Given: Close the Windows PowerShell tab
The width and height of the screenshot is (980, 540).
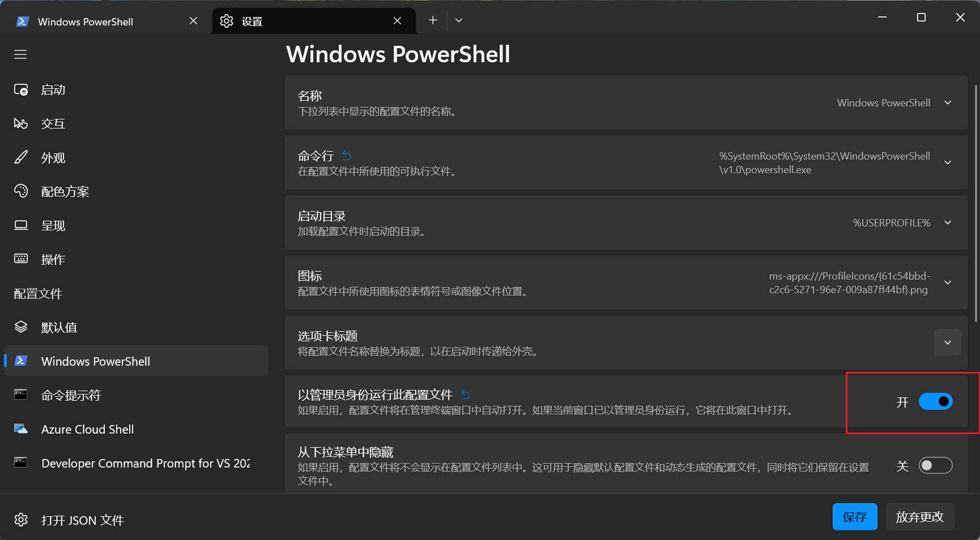Looking at the screenshot, I should 194,21.
